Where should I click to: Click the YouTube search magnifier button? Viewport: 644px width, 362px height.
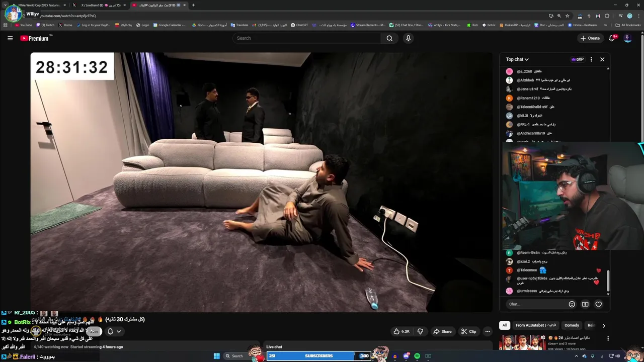pyautogui.click(x=389, y=38)
